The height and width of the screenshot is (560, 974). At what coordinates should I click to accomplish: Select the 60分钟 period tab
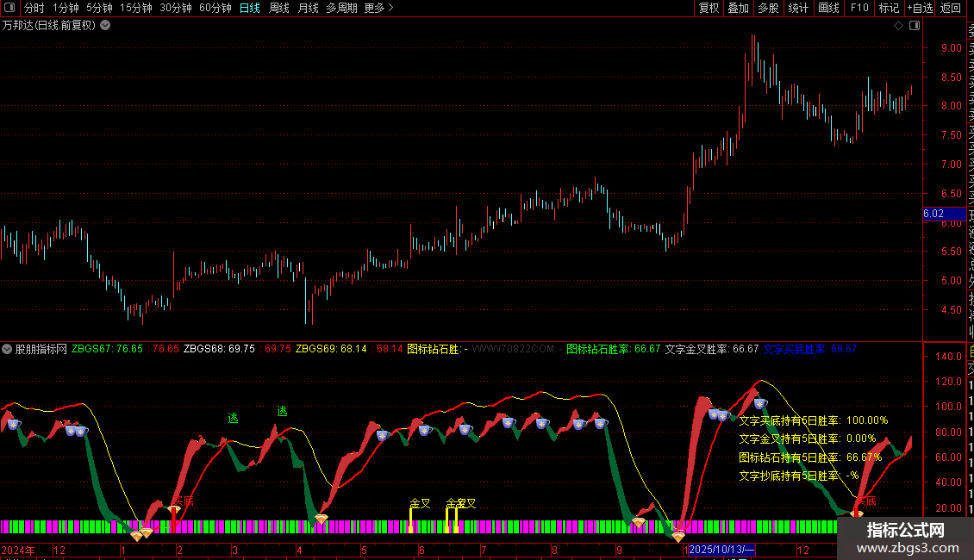(215, 8)
